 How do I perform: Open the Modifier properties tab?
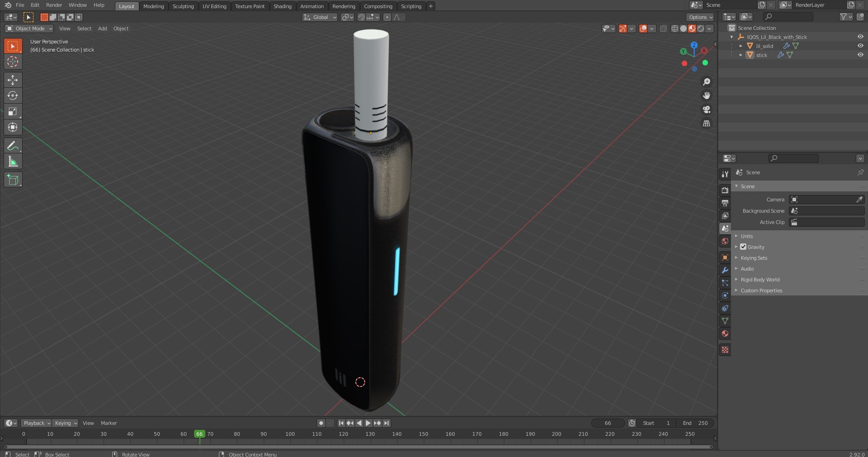point(725,270)
